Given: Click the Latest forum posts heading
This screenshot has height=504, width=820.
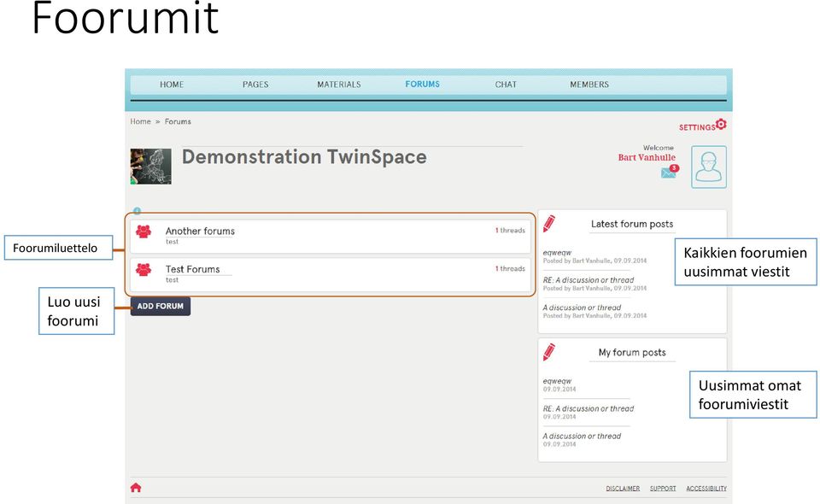Looking at the screenshot, I should tap(632, 224).
